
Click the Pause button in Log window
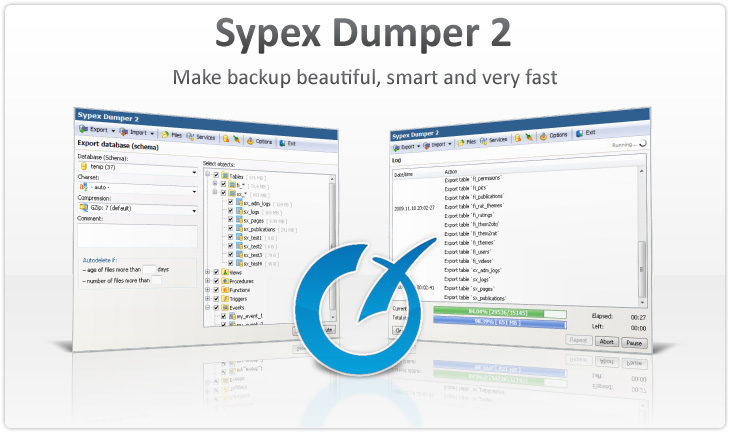click(634, 343)
